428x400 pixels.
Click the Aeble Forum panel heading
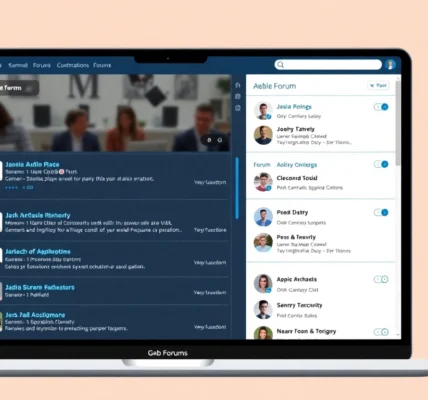(274, 86)
